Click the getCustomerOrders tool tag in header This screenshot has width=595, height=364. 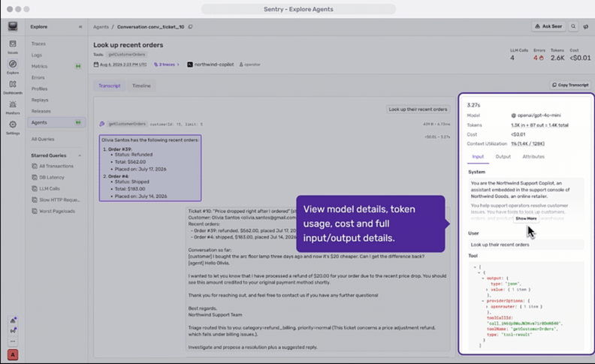coord(126,55)
